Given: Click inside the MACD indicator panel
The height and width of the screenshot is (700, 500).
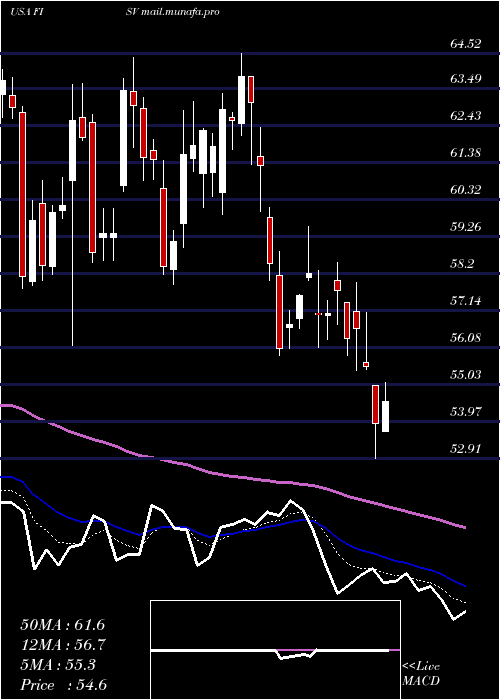Looking at the screenshot, I should pos(275,650).
